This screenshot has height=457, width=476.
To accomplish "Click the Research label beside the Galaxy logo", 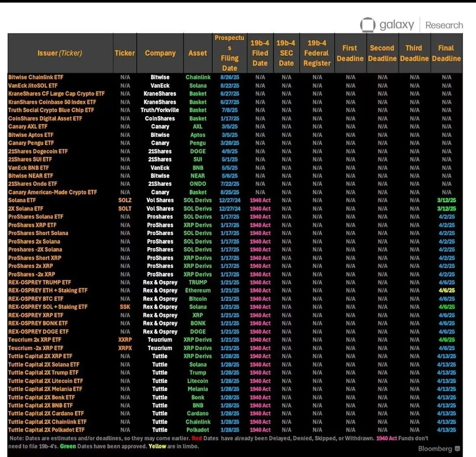I will 444,26.
